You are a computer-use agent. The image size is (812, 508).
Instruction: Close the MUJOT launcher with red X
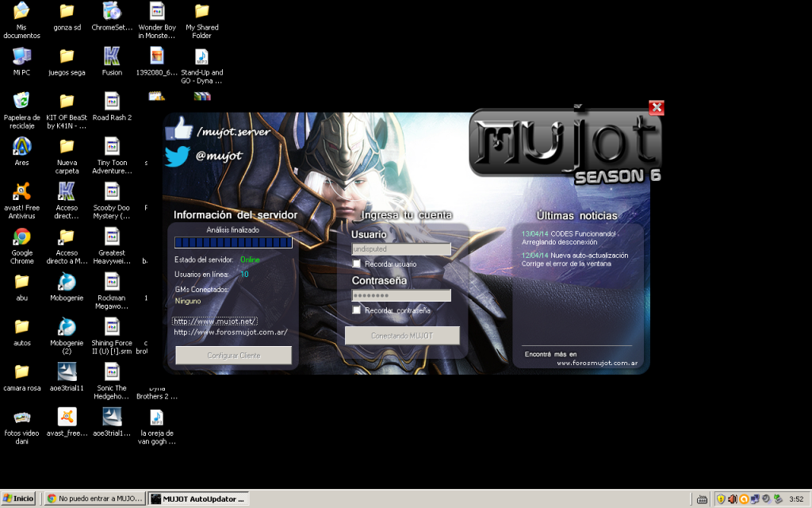click(656, 107)
